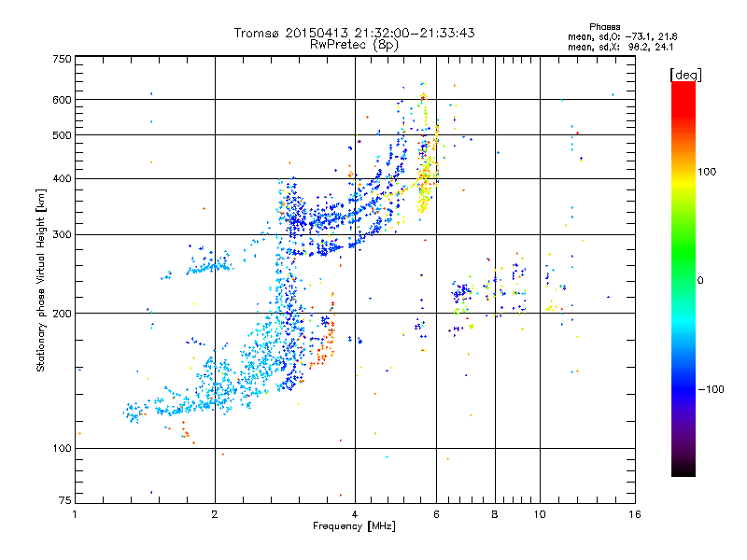Click the y-axis tick label '200'
The image size is (747, 560).
point(62,314)
